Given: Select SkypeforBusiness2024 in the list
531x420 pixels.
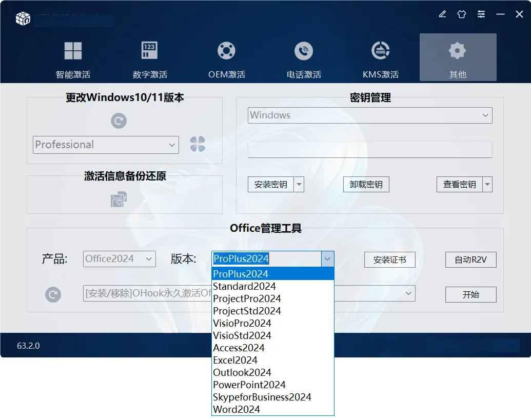Looking at the screenshot, I should [x=272, y=397].
